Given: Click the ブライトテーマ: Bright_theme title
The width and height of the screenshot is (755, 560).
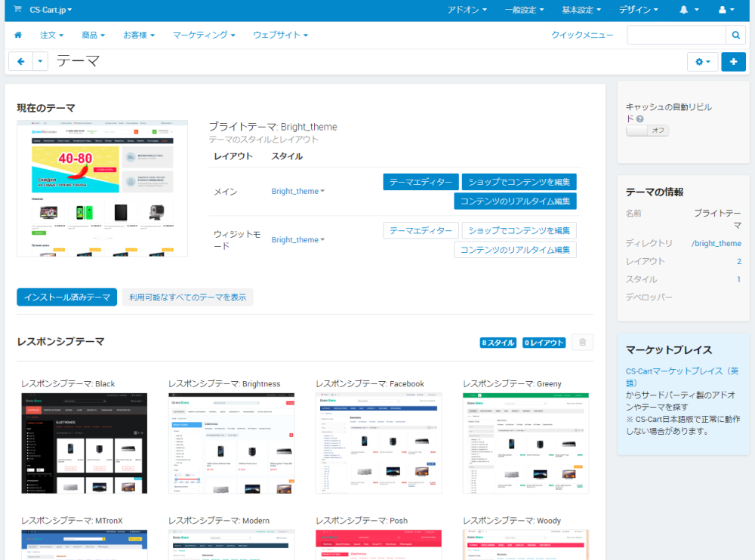Looking at the screenshot, I should point(273,127).
